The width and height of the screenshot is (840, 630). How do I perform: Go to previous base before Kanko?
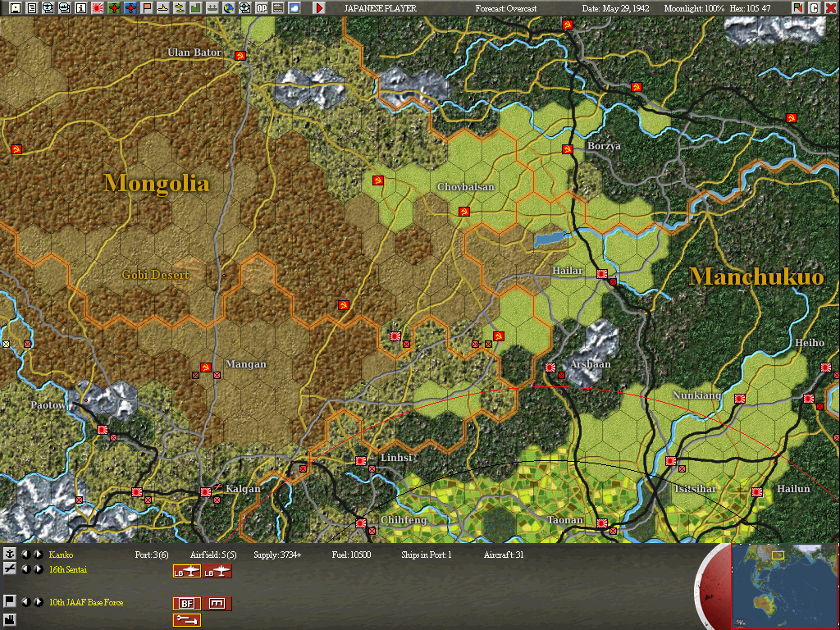[x=25, y=555]
